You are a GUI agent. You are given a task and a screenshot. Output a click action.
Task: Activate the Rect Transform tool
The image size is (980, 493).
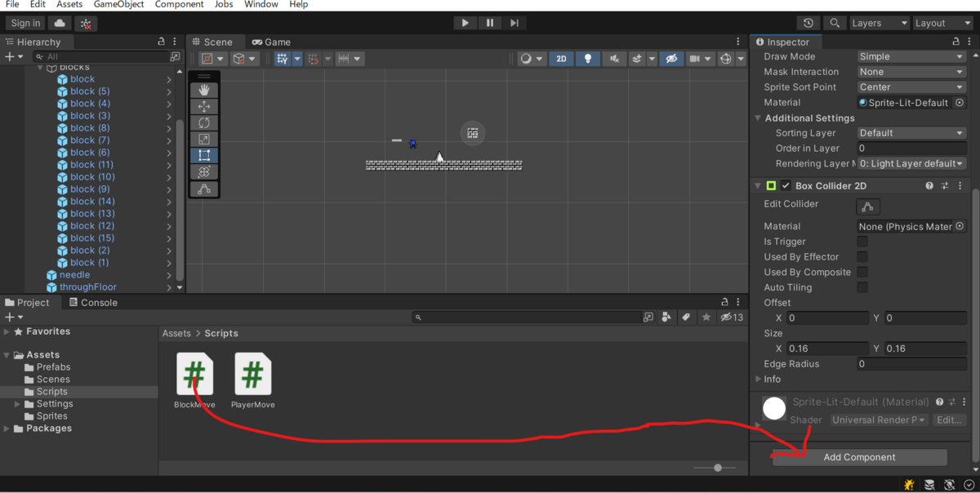tap(202, 154)
